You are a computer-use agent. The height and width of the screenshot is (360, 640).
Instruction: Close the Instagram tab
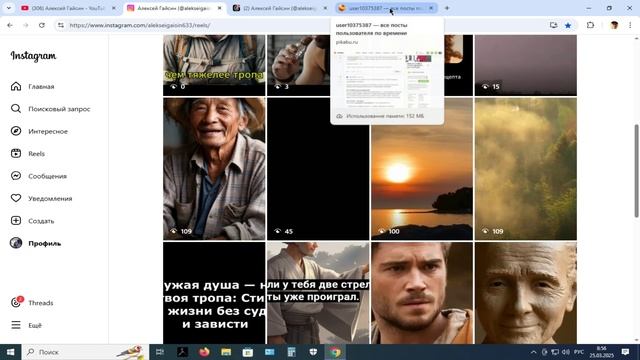220,8
